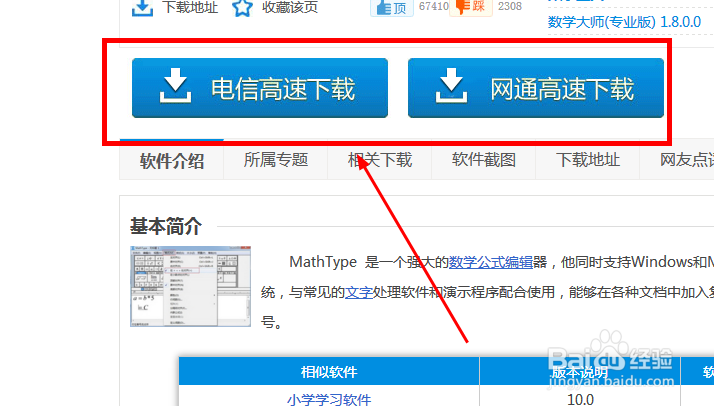The height and width of the screenshot is (406, 714).
Task: Open the MathType screenshot thumbnail
Action: pyautogui.click(x=190, y=286)
